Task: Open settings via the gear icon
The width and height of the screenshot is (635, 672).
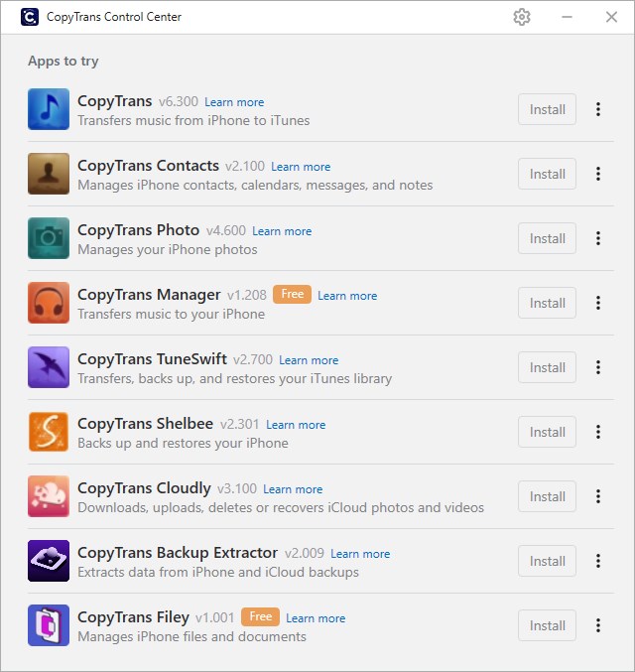Action: click(x=522, y=17)
